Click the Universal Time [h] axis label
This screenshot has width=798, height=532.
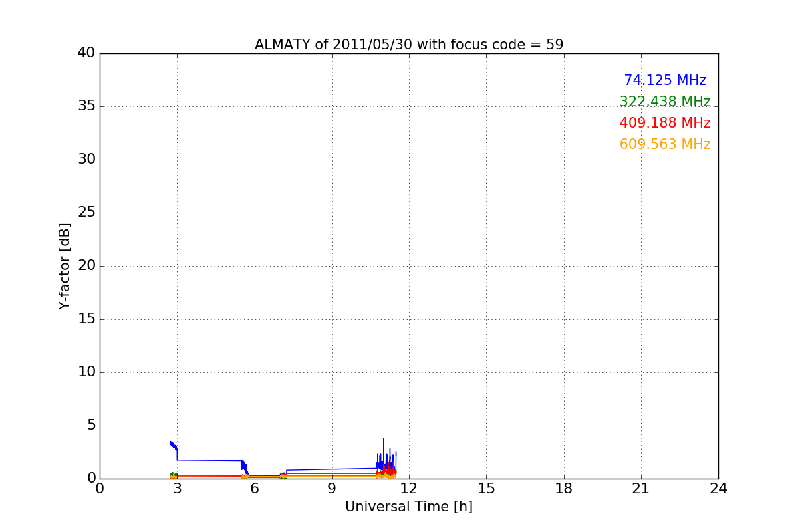(409, 507)
